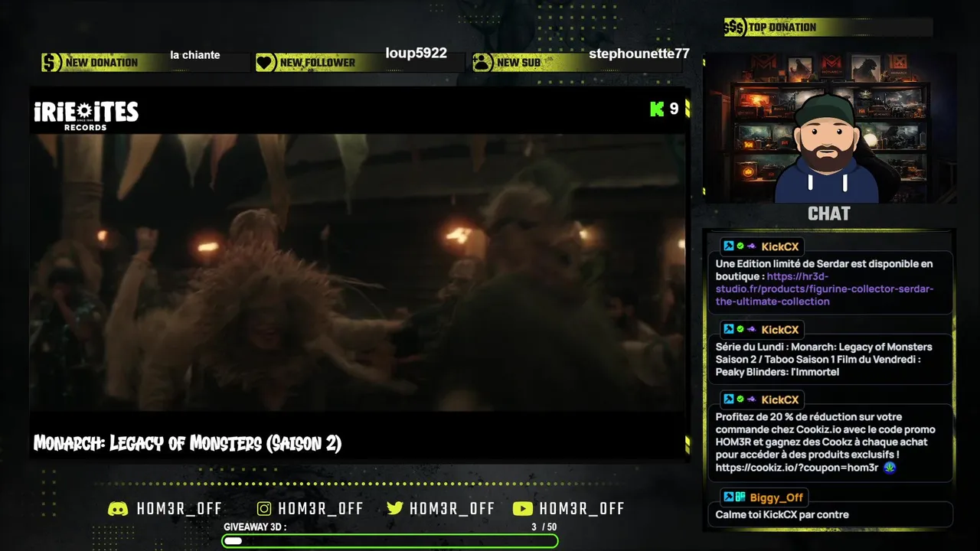Viewport: 980px width, 551px height.
Task: Click the 'loup5922' follower name
Action: click(x=416, y=54)
